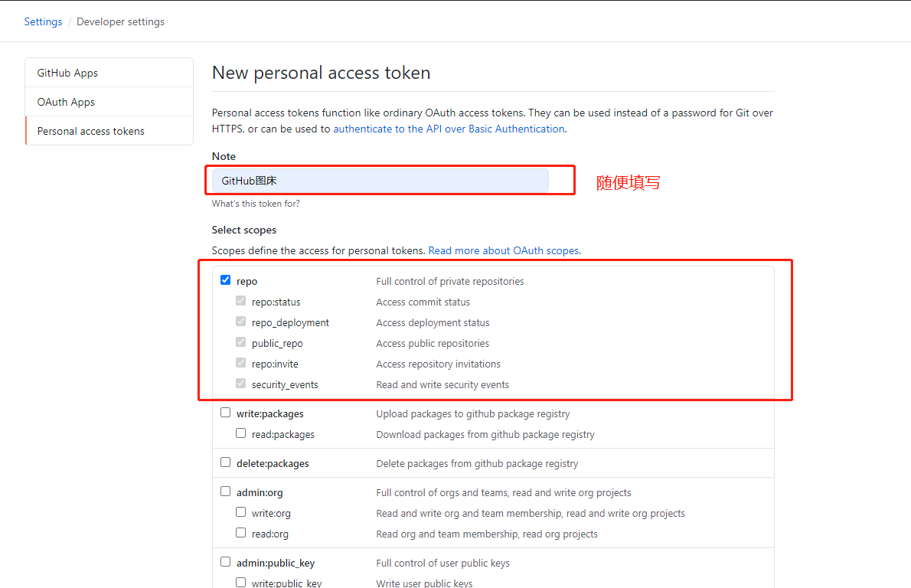The height and width of the screenshot is (588, 911).
Task: Open the GitHub Apps sidebar item
Action: pos(109,73)
